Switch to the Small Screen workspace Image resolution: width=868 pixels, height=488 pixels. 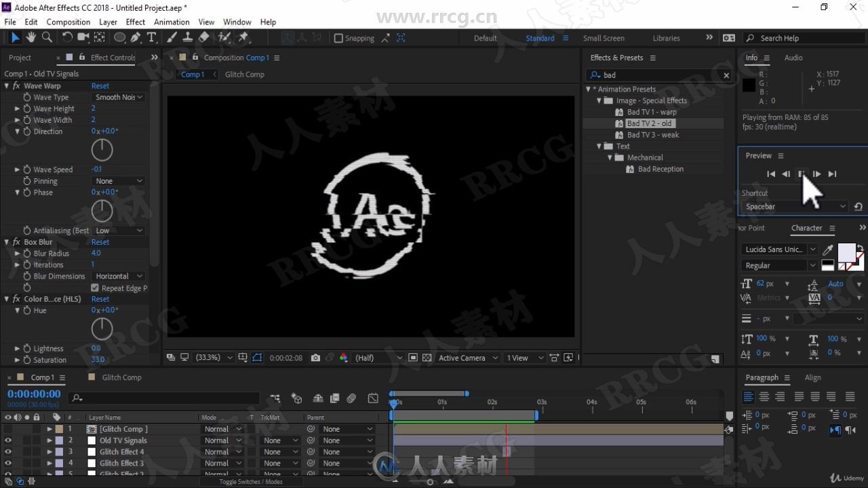coord(604,38)
